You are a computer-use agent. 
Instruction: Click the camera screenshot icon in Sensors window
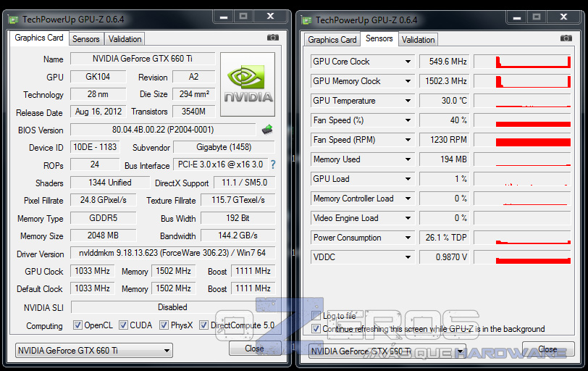[566, 38]
